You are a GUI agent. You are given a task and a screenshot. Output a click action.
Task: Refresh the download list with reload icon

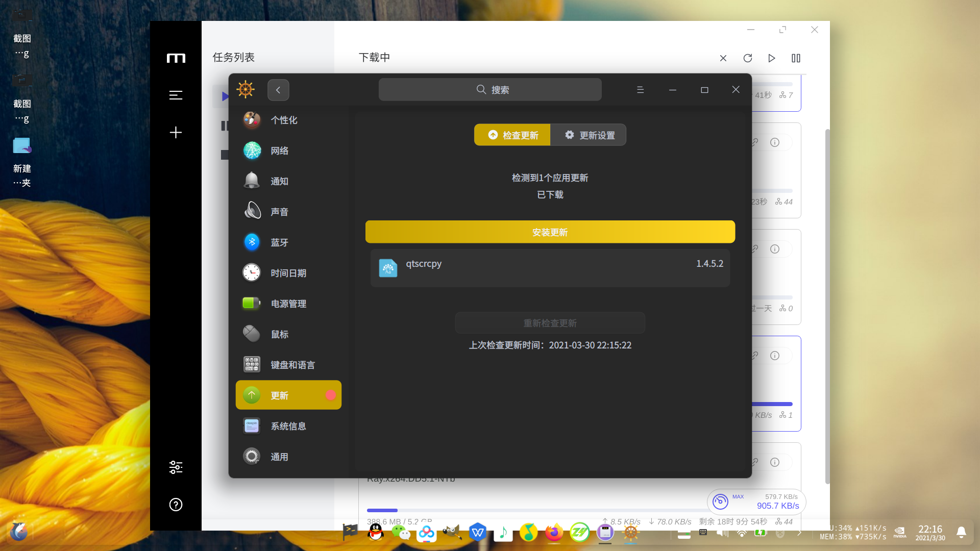pyautogui.click(x=748, y=58)
